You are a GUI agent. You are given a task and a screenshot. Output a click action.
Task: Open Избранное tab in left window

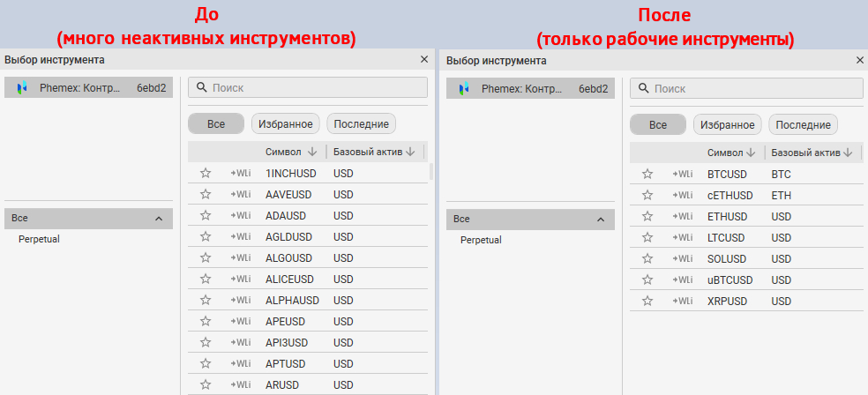[x=286, y=124]
